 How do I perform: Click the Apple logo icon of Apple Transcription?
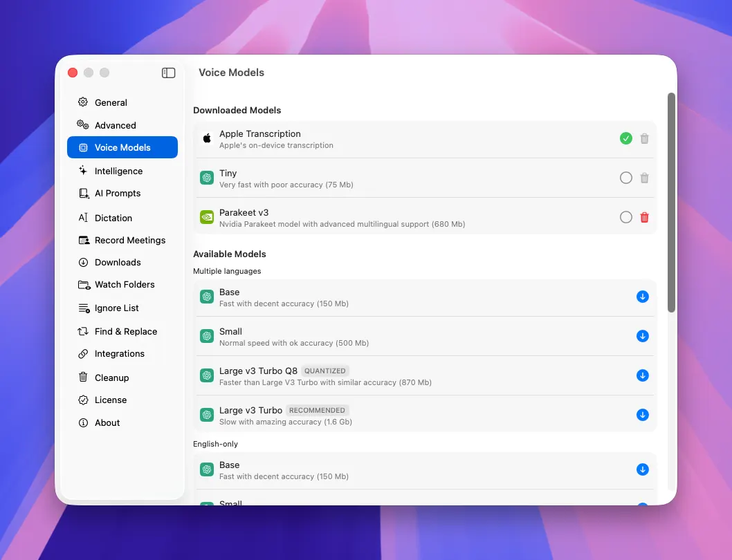(x=207, y=138)
